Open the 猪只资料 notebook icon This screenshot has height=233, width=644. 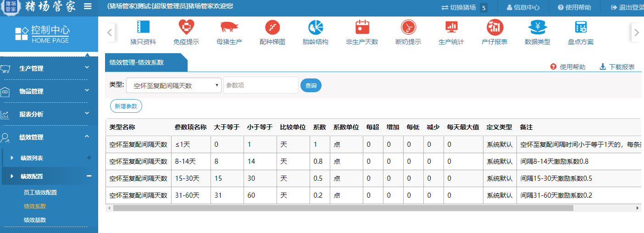143,28
